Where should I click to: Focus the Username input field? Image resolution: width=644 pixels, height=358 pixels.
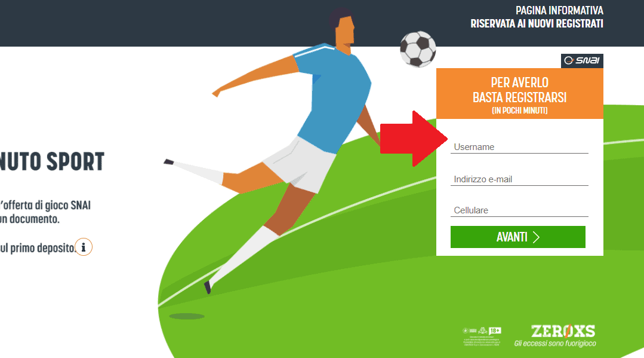point(519,147)
